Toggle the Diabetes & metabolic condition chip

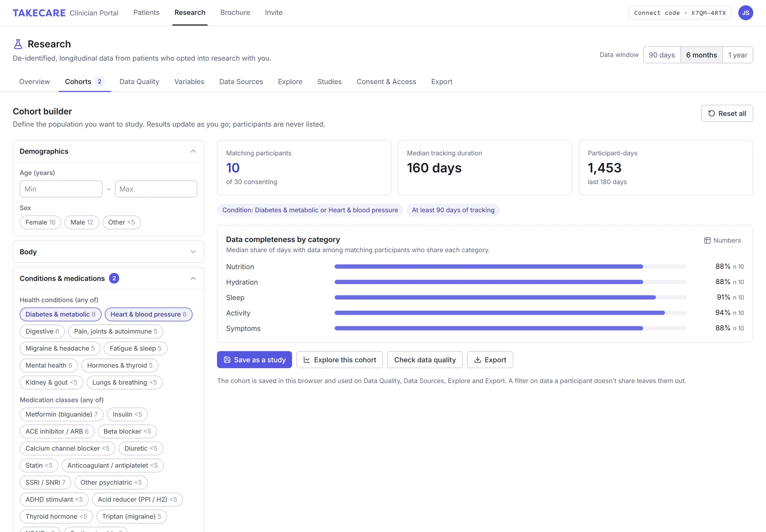tap(61, 314)
